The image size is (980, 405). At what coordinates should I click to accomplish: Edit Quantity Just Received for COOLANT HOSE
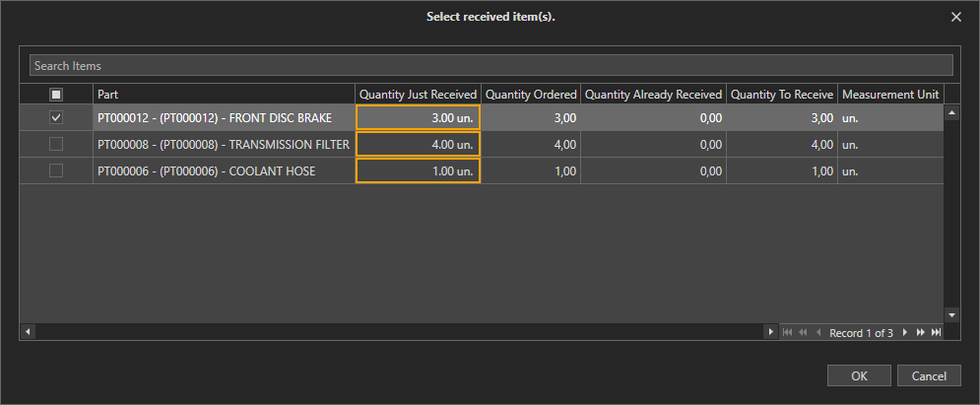(x=418, y=170)
